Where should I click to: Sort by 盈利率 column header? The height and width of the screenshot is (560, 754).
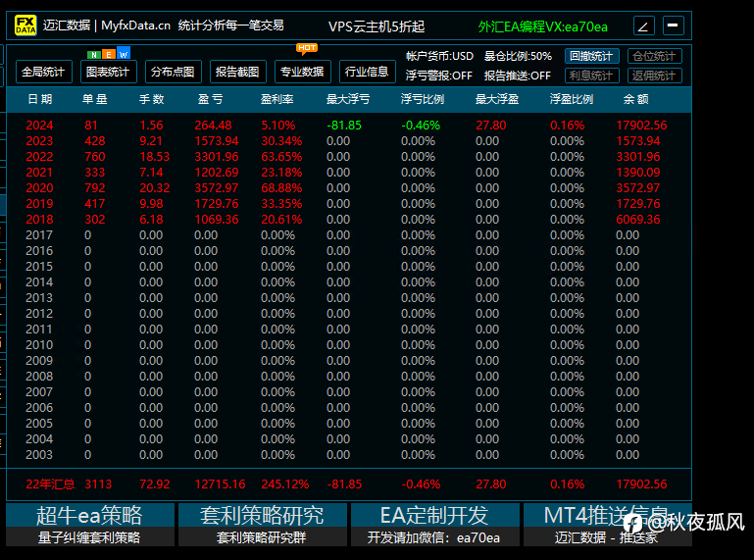coord(276,99)
